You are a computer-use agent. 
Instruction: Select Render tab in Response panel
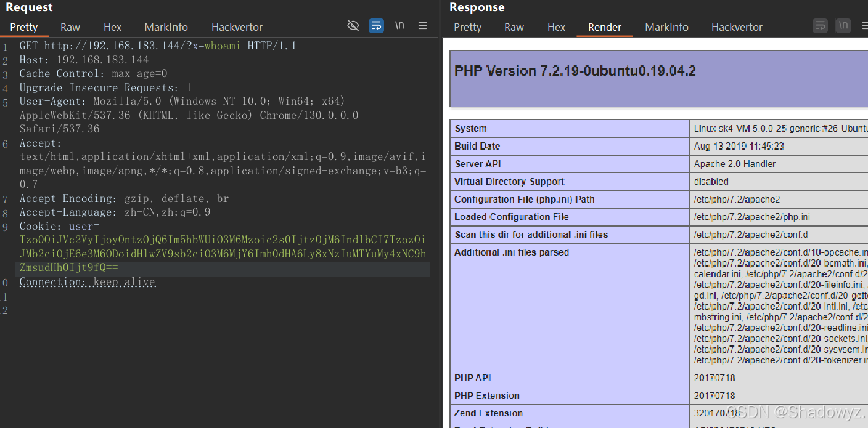pyautogui.click(x=605, y=27)
